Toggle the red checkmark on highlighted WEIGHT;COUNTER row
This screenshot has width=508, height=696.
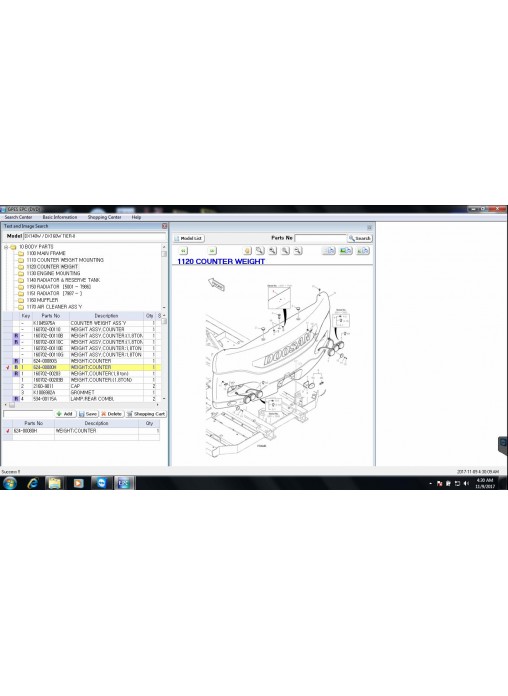click(8, 368)
